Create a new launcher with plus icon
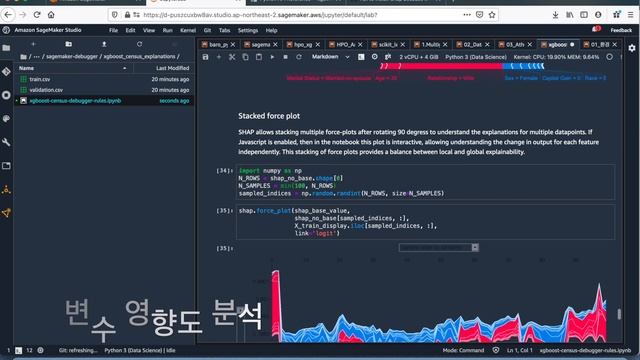This screenshot has height=360, width=640. (x=33, y=44)
